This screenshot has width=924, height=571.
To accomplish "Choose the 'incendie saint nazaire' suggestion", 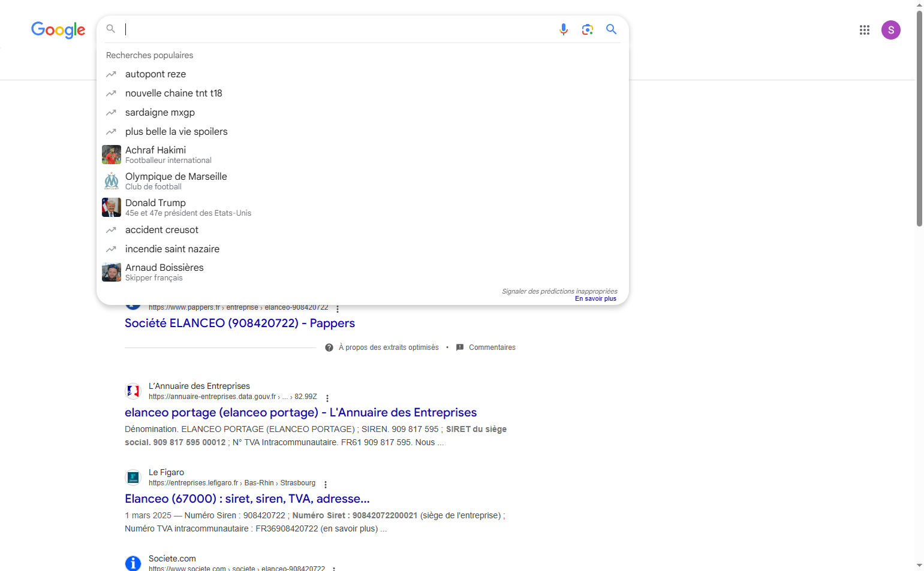I will [x=363, y=249].
